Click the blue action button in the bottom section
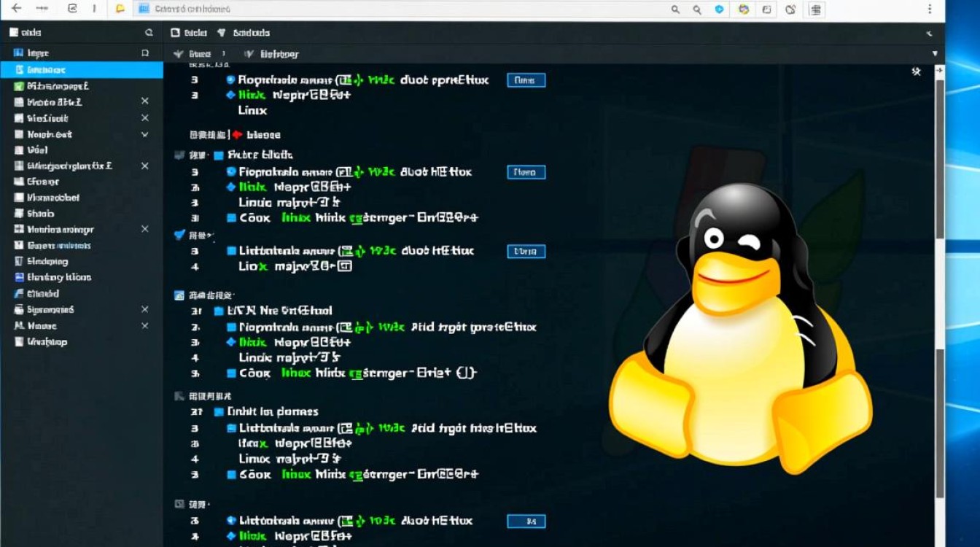This screenshot has width=980, height=547. tap(526, 521)
